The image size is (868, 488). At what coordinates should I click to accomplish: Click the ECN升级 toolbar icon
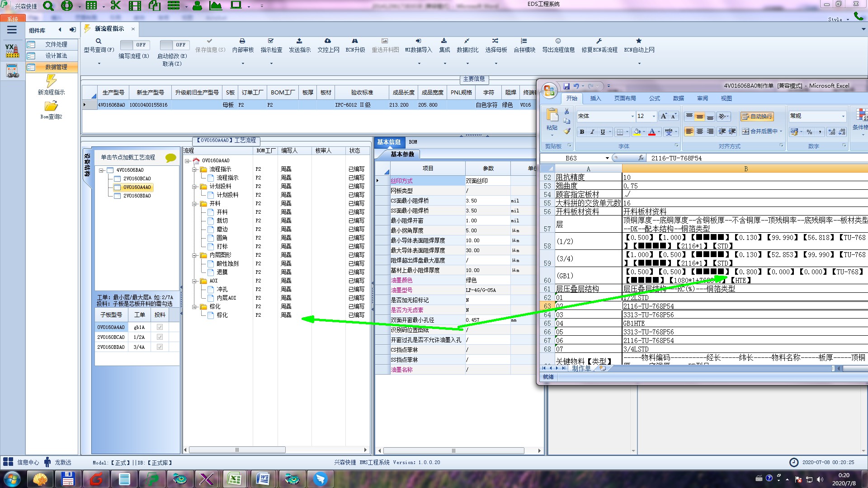355,41
